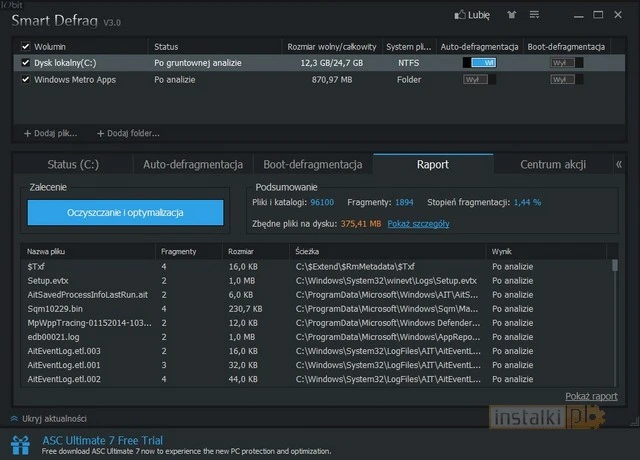640x460 pixels.
Task: Click the gift box icon in the banner
Action: click(x=20, y=445)
